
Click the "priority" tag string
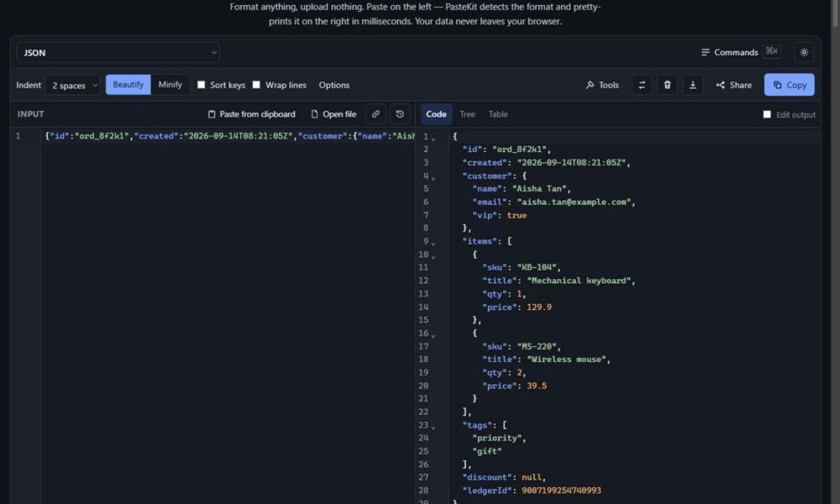pyautogui.click(x=496, y=438)
